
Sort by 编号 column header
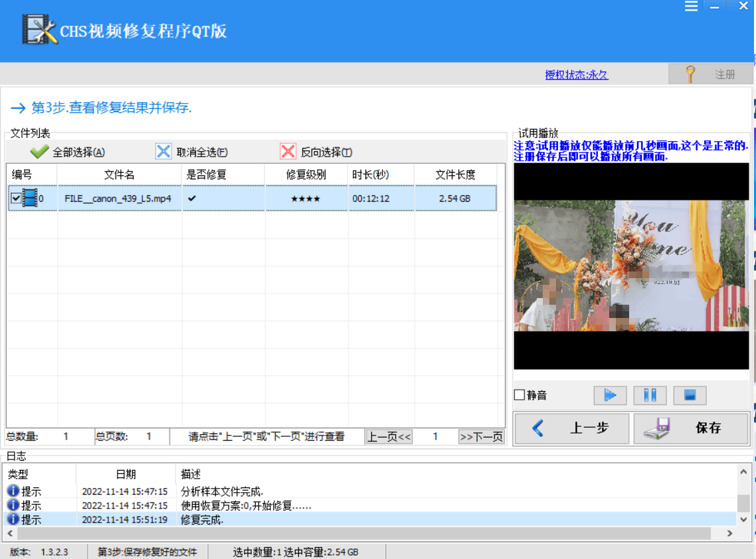32,175
